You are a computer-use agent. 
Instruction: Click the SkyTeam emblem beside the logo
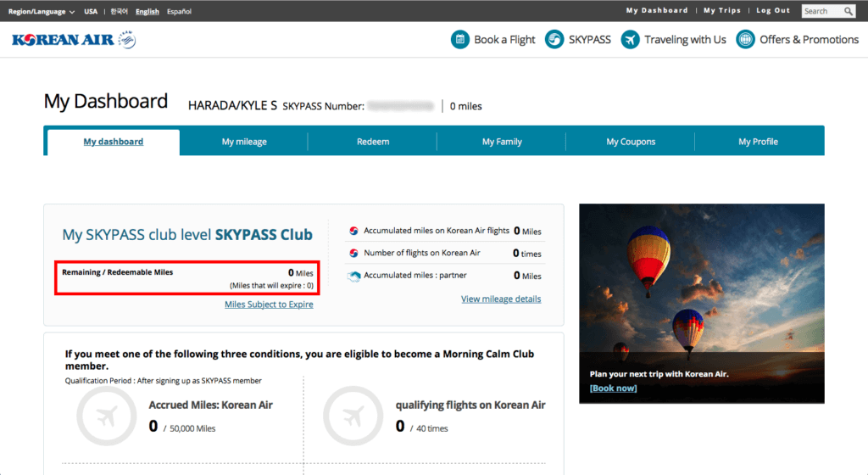tap(127, 39)
